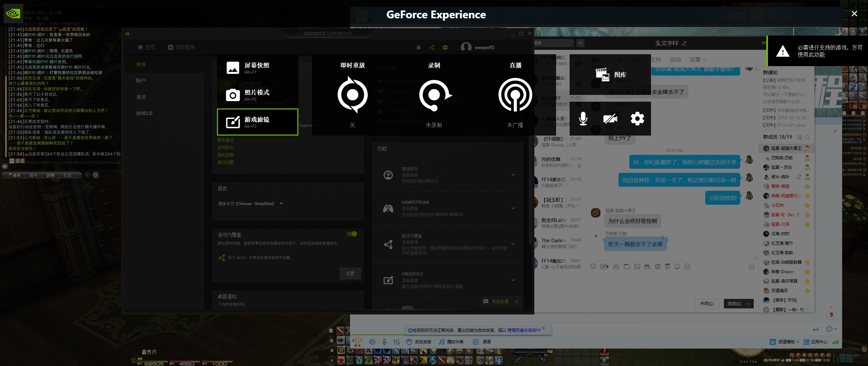Click the NVIDIA logo at the top left
This screenshot has height=366, width=868.
(x=13, y=14)
